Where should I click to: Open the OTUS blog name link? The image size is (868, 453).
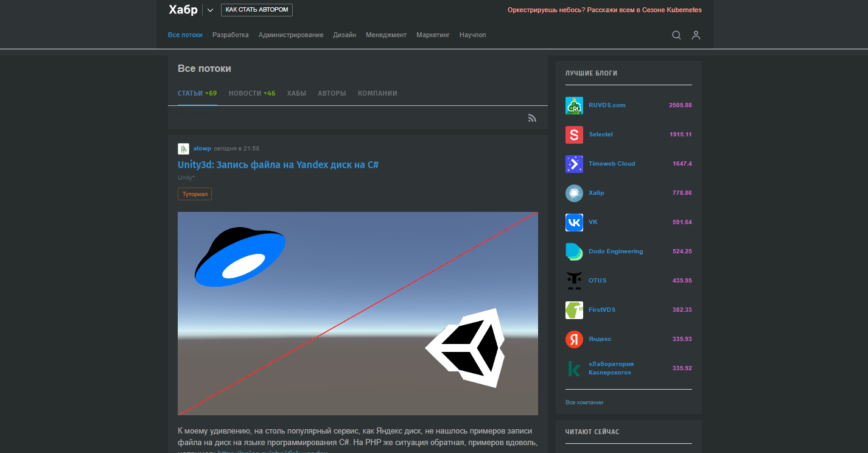597,281
